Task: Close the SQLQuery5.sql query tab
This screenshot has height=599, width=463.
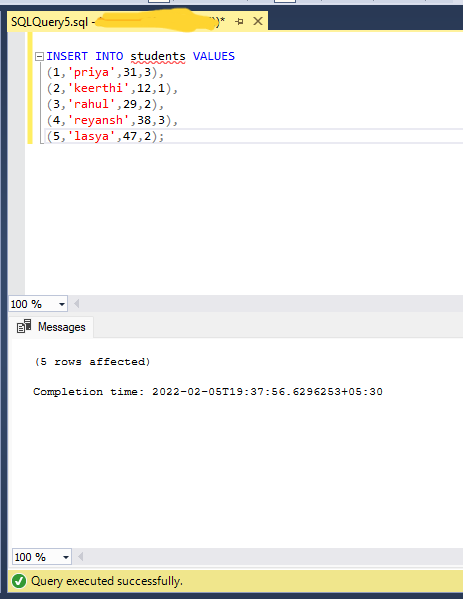Action: 258,21
